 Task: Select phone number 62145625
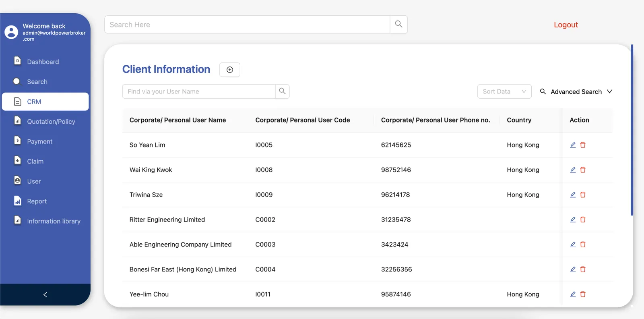click(x=396, y=145)
